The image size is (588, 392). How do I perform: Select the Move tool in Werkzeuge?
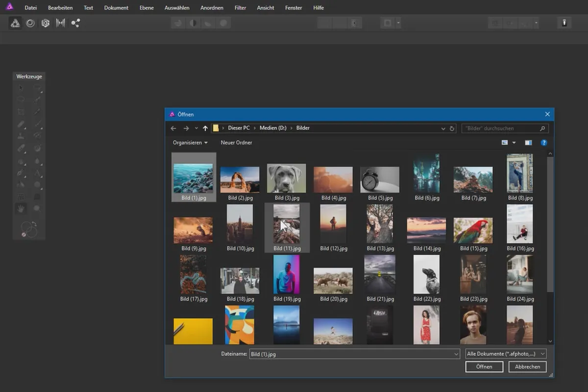click(21, 88)
